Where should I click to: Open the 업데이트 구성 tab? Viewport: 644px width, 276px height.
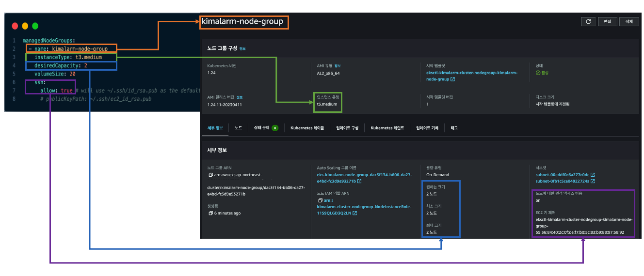(x=347, y=128)
